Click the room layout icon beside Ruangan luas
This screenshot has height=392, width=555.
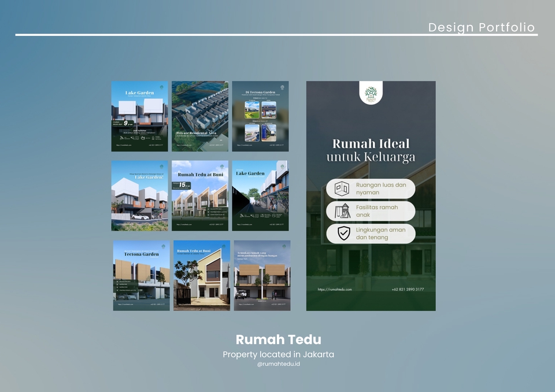click(342, 188)
